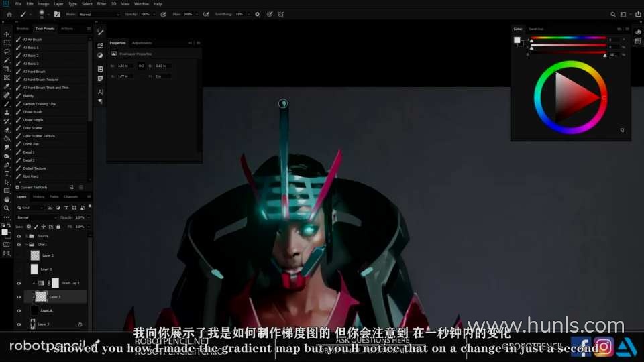Select the Pen tool
Image resolution: width=644 pixels, height=362 pixels.
pos(7,165)
